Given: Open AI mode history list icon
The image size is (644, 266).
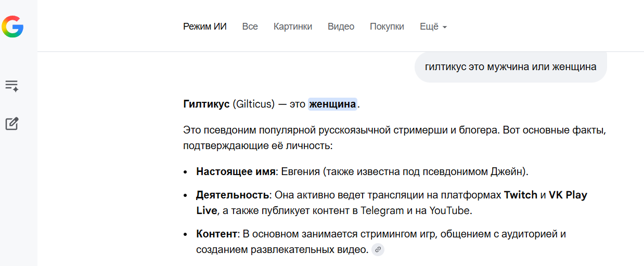Looking at the screenshot, I should [x=12, y=86].
